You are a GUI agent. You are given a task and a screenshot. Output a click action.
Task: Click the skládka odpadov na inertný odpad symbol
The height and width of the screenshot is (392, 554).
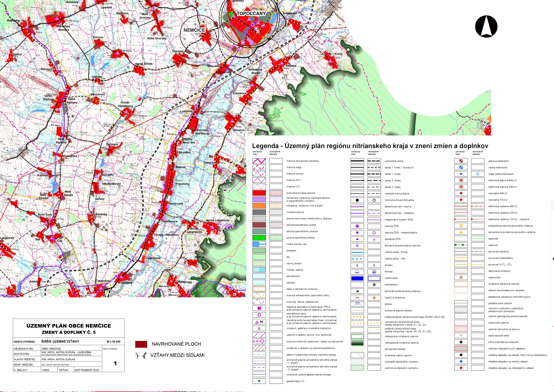[x=461, y=362]
